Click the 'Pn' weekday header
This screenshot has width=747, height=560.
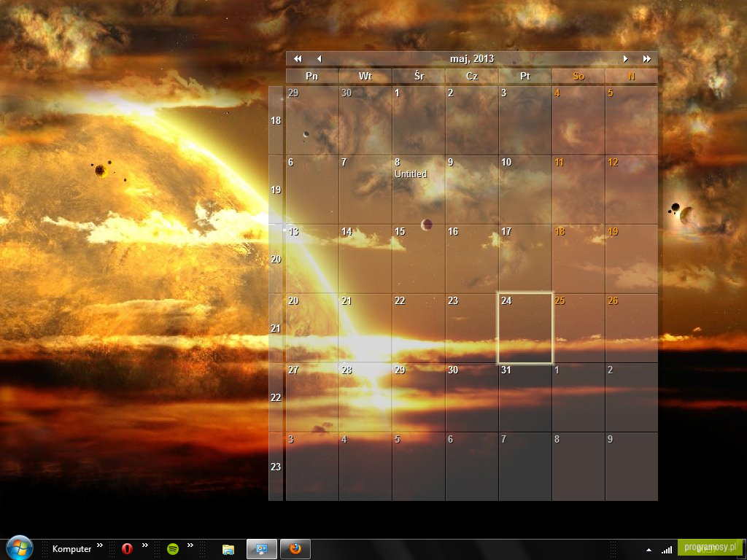tap(312, 76)
